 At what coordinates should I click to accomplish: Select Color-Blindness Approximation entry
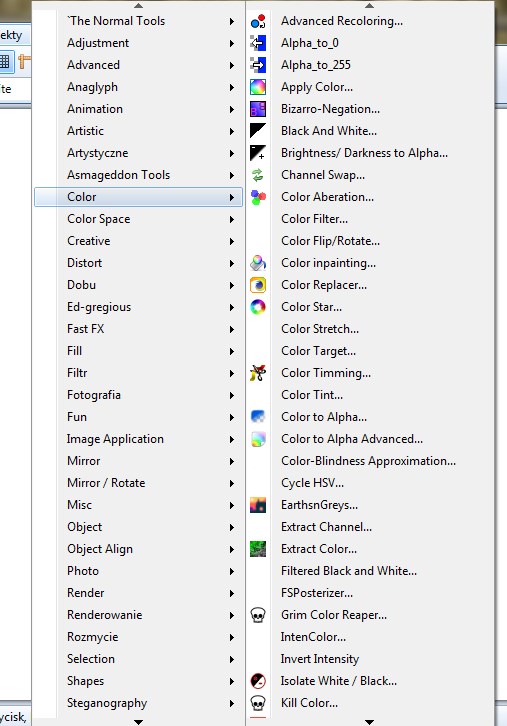pos(369,461)
